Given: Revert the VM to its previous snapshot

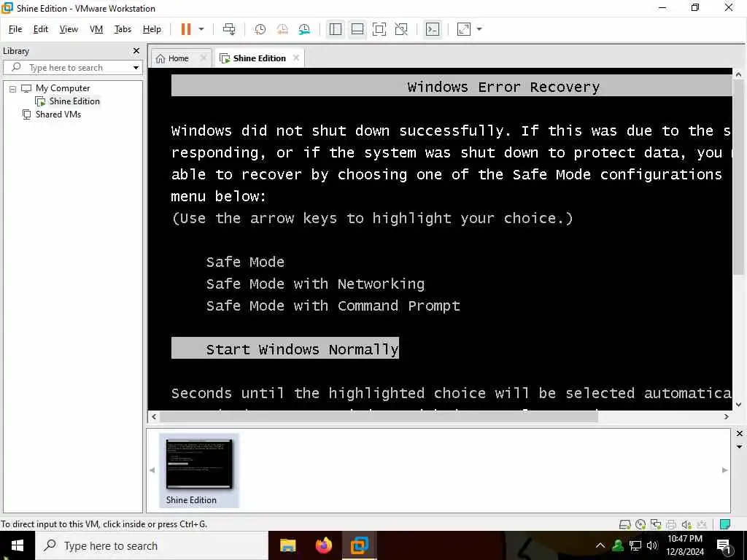Looking at the screenshot, I should click(282, 29).
